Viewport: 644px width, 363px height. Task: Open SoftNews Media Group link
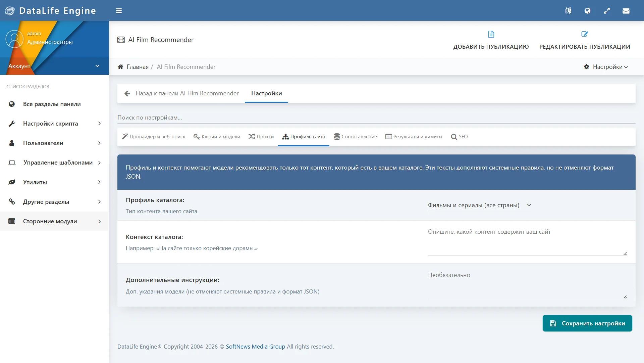click(256, 347)
